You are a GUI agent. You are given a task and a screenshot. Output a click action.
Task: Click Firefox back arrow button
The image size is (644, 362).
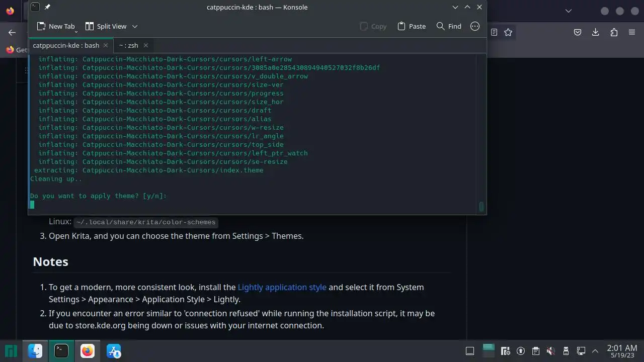click(12, 32)
